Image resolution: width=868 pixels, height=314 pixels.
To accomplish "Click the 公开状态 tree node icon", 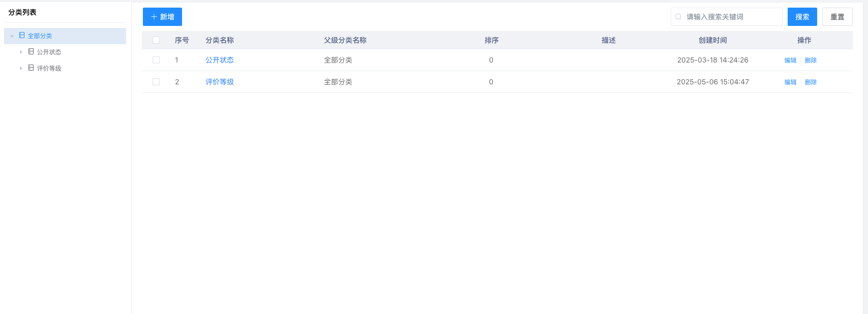I will pos(31,52).
